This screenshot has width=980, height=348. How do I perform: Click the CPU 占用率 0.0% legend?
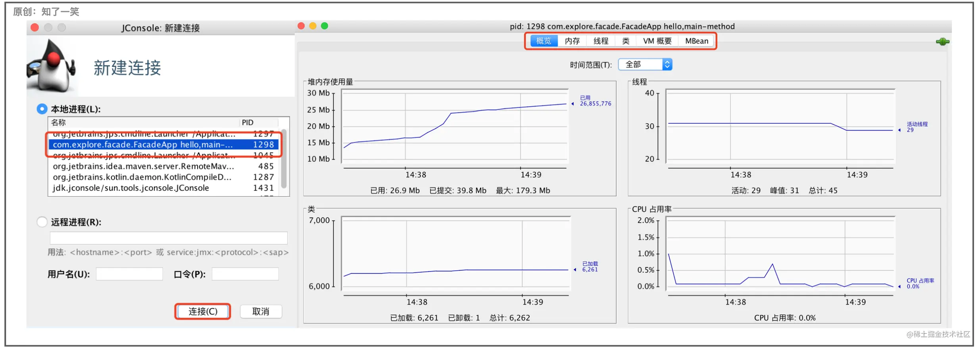920,283
